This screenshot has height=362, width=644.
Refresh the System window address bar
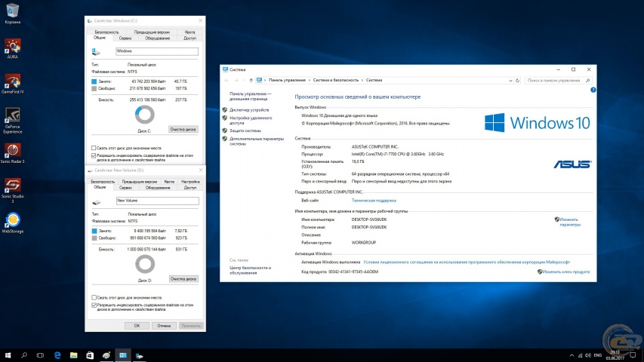[517, 81]
